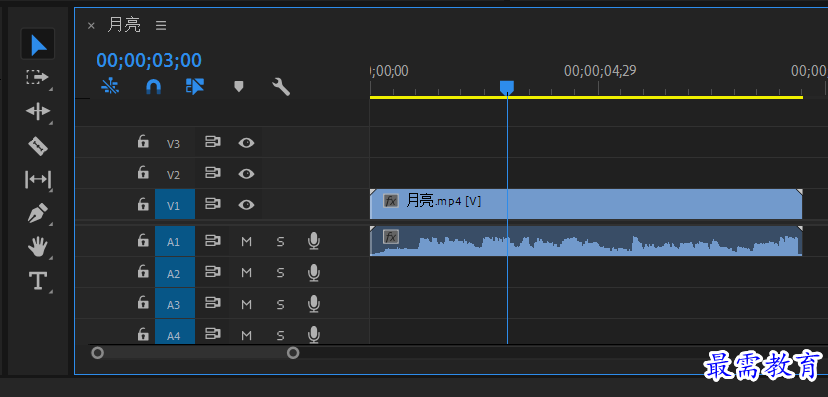828x397 pixels.
Task: Toggle lock on track A4
Action: click(x=143, y=334)
